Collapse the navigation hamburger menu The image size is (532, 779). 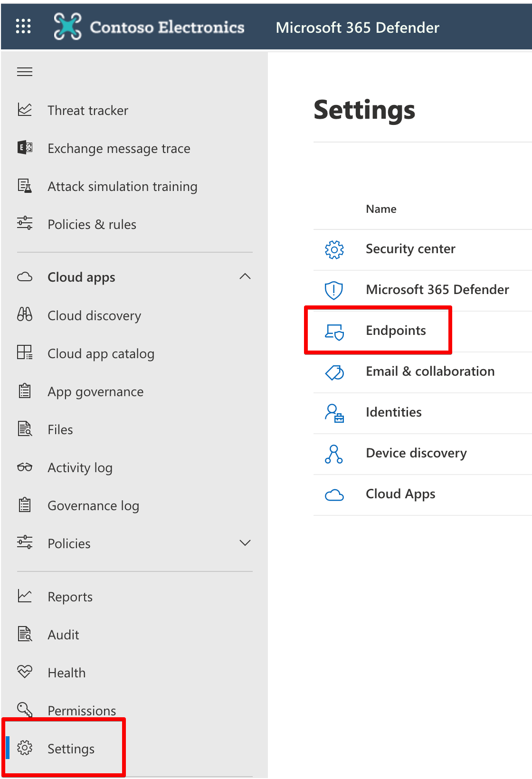click(x=25, y=72)
